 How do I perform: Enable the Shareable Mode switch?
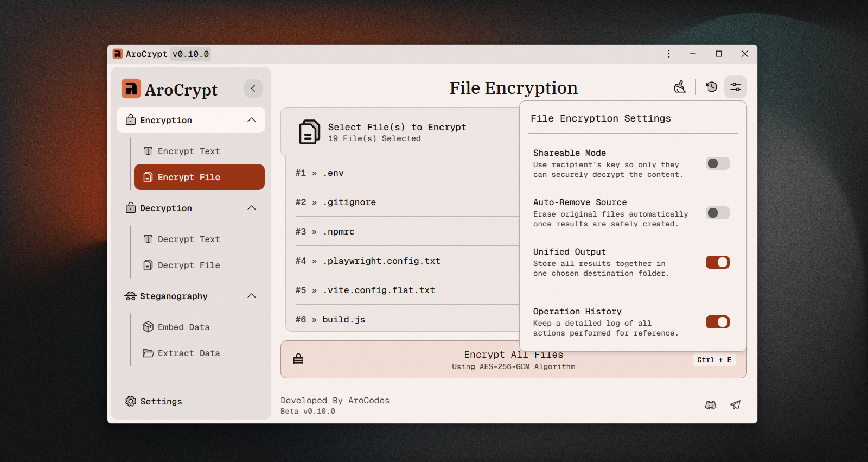[718, 163]
